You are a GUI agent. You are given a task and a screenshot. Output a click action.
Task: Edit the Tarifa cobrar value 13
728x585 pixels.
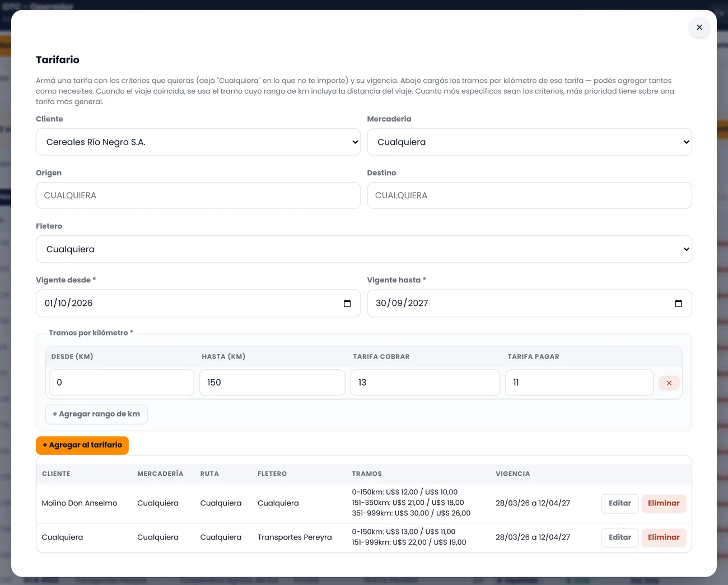pos(425,383)
